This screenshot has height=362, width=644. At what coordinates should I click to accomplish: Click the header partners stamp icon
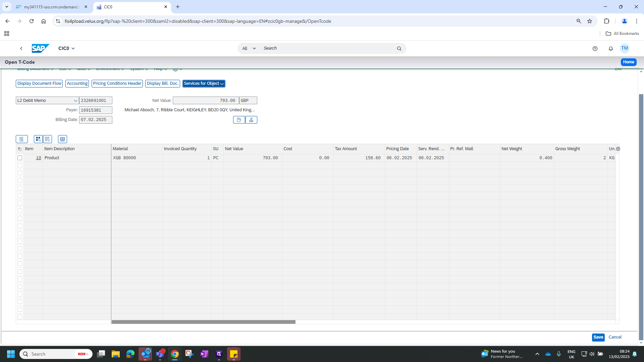[251, 120]
